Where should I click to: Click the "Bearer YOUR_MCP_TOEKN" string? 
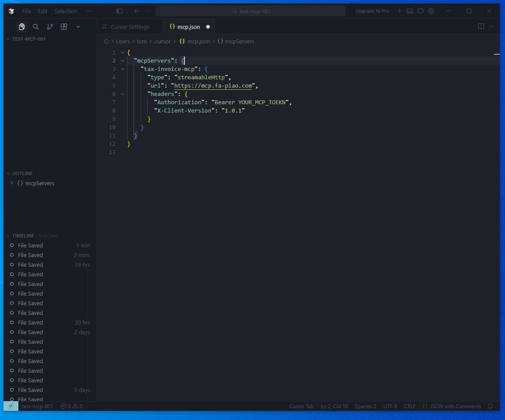(250, 102)
